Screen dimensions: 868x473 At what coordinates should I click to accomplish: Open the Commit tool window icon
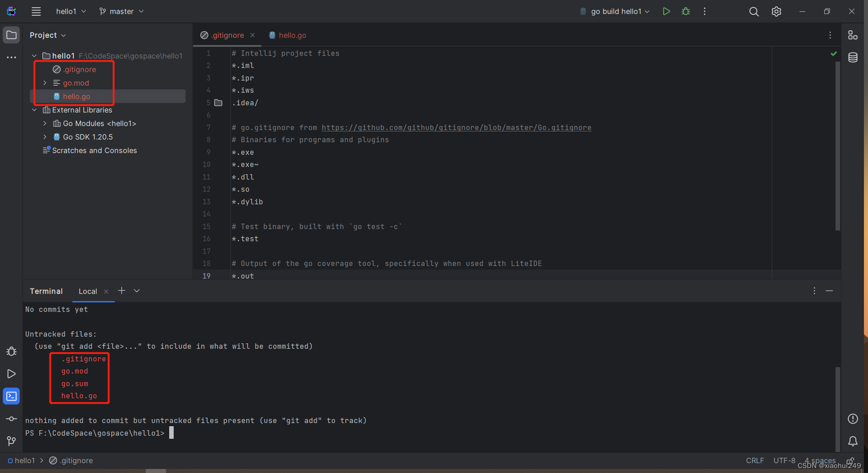11,419
